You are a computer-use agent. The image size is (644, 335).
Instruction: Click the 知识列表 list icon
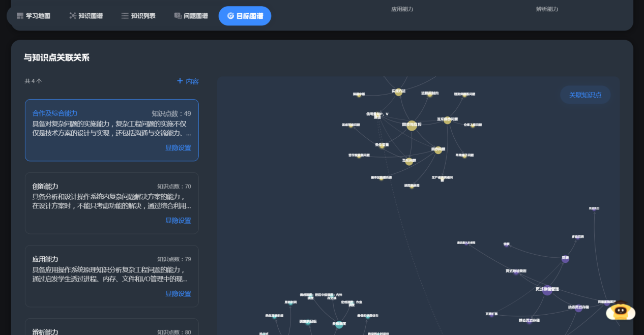[125, 16]
